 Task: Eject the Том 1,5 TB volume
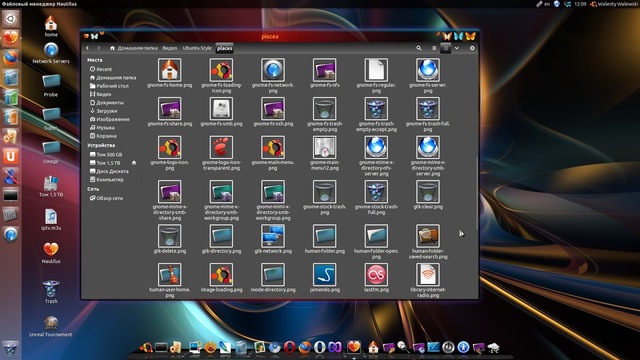tap(134, 163)
